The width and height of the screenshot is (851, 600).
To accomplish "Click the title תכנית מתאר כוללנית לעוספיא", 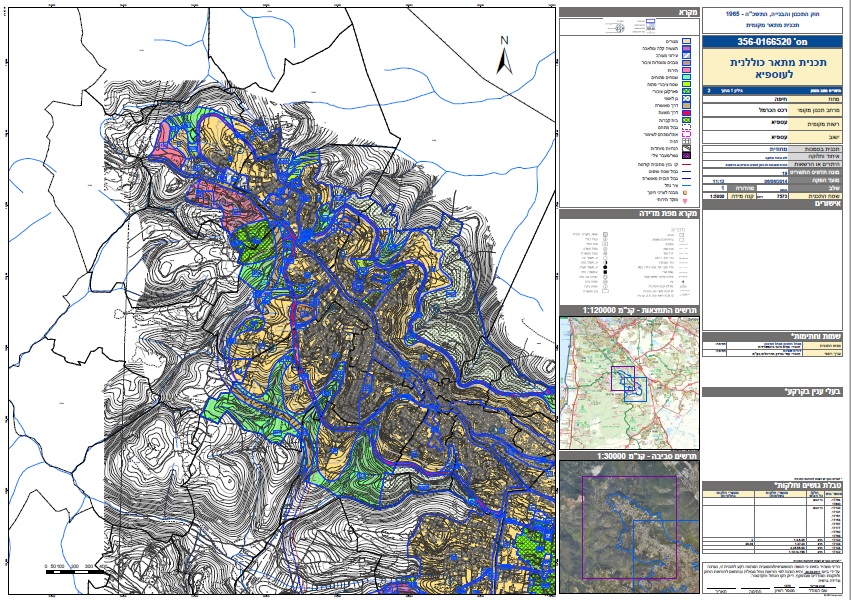I will click(x=774, y=67).
